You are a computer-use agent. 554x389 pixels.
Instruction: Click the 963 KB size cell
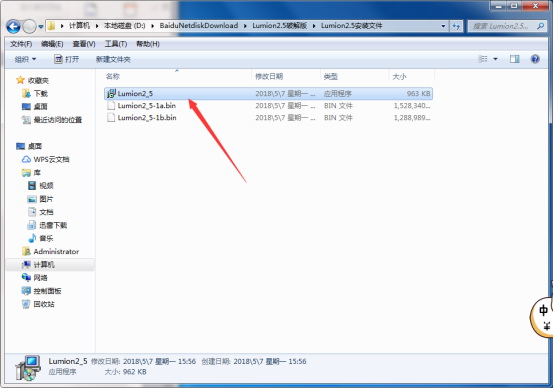point(418,94)
